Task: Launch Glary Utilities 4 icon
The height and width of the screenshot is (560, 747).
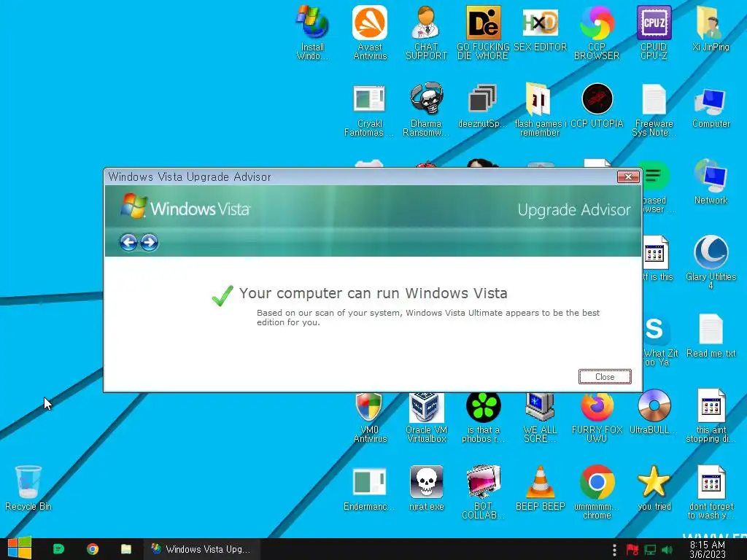Action: click(x=711, y=262)
